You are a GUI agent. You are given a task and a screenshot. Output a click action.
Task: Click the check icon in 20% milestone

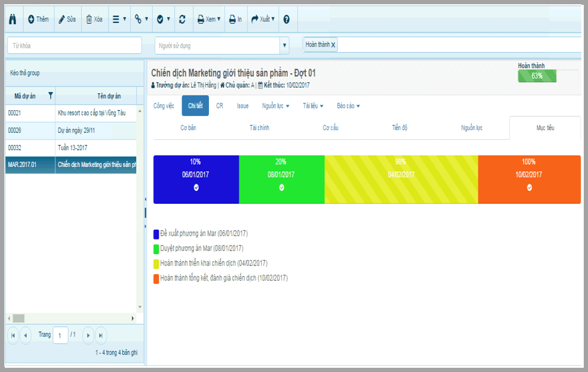[x=282, y=188]
